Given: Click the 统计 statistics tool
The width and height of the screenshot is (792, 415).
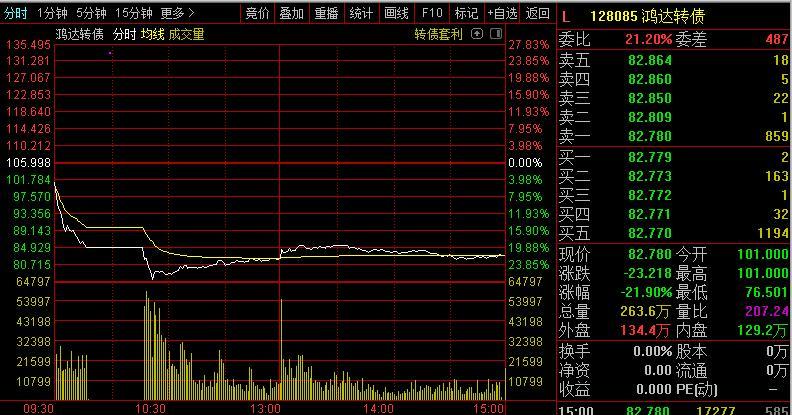Looking at the screenshot, I should coord(361,13).
